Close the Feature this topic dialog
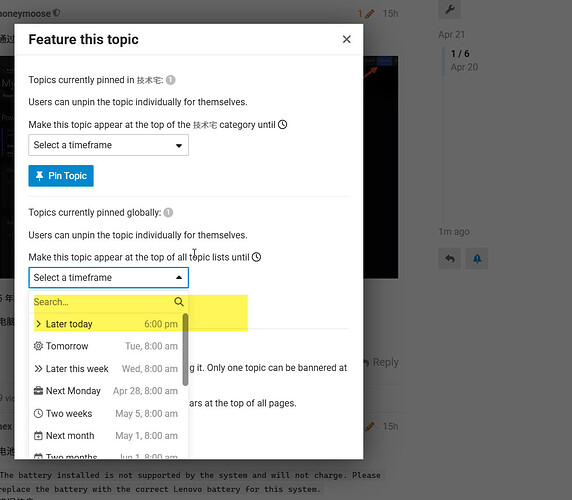 [347, 39]
